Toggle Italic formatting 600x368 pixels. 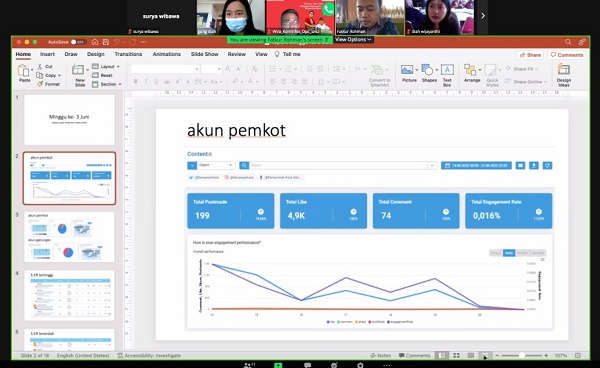pos(146,81)
